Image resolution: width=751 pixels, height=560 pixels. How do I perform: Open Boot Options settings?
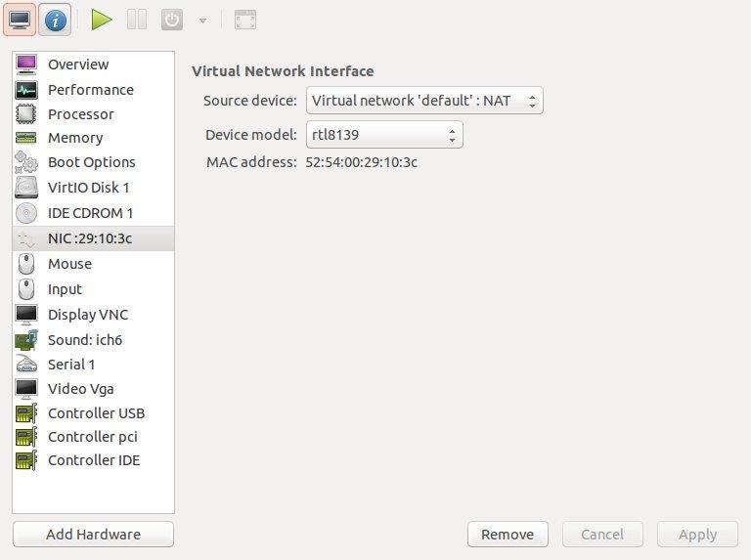(94, 162)
